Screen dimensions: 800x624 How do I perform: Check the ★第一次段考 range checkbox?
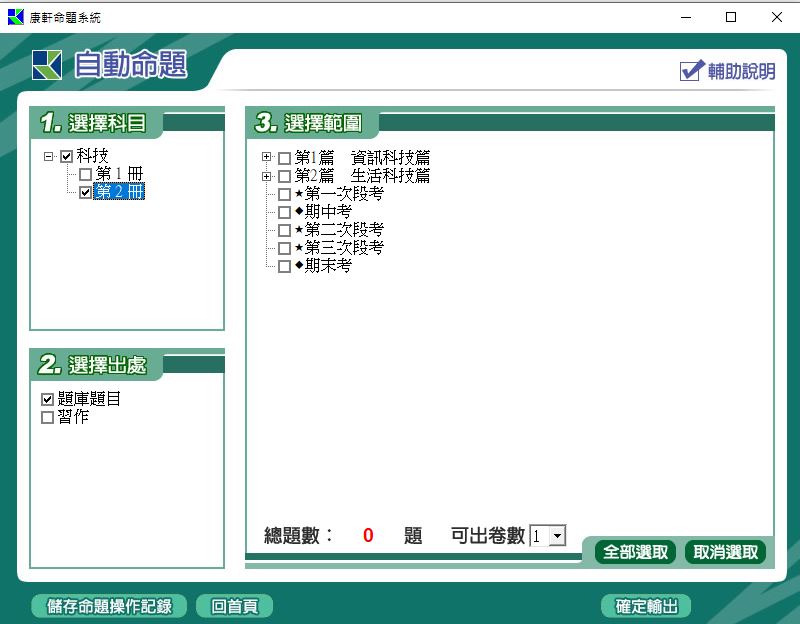[285, 195]
